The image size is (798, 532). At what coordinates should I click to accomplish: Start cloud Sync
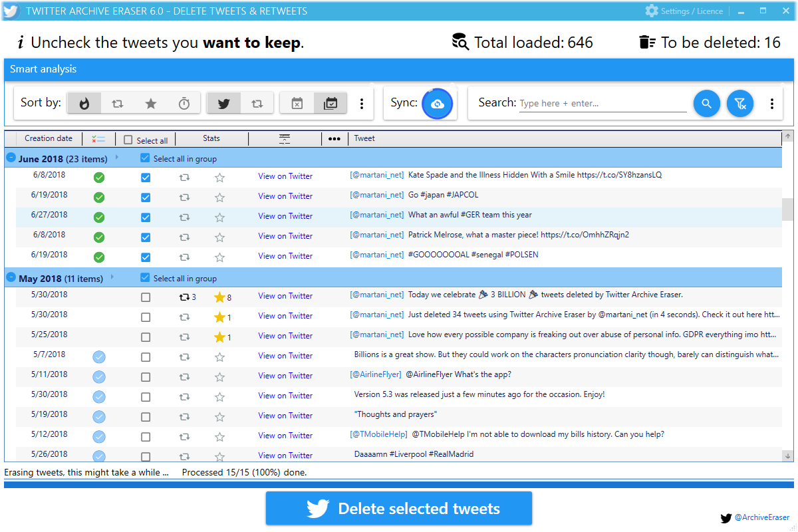[437, 103]
